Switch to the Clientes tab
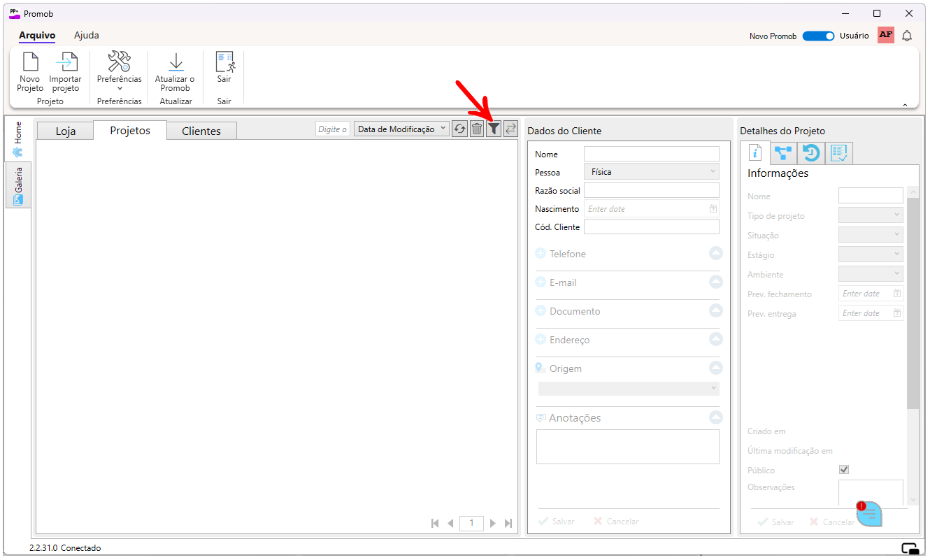Image resolution: width=930 pixels, height=560 pixels. pyautogui.click(x=201, y=131)
